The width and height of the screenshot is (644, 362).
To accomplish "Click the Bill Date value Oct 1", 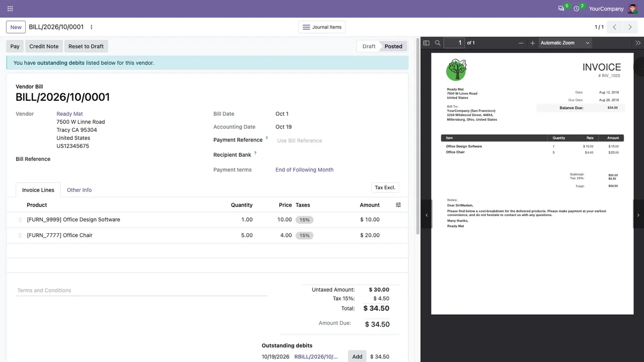I will [x=282, y=114].
